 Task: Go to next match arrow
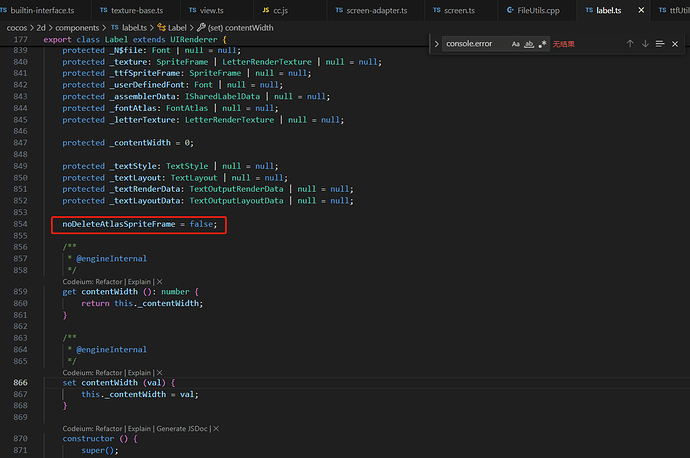click(645, 44)
